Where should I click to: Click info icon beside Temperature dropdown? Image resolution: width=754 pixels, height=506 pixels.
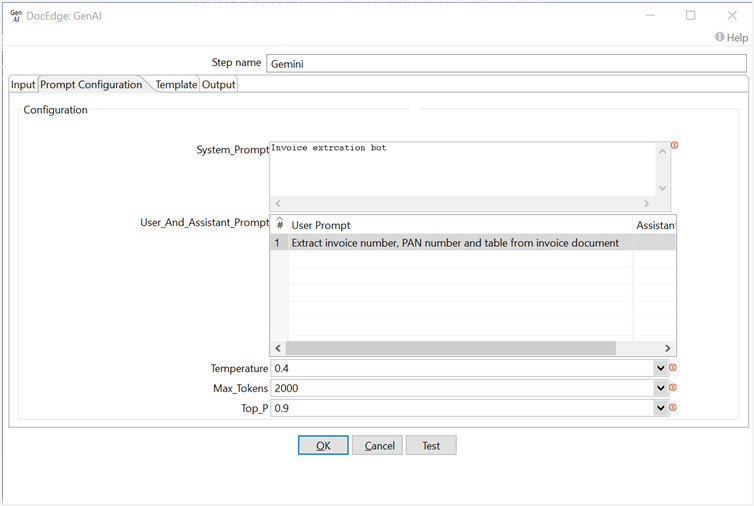click(x=673, y=367)
